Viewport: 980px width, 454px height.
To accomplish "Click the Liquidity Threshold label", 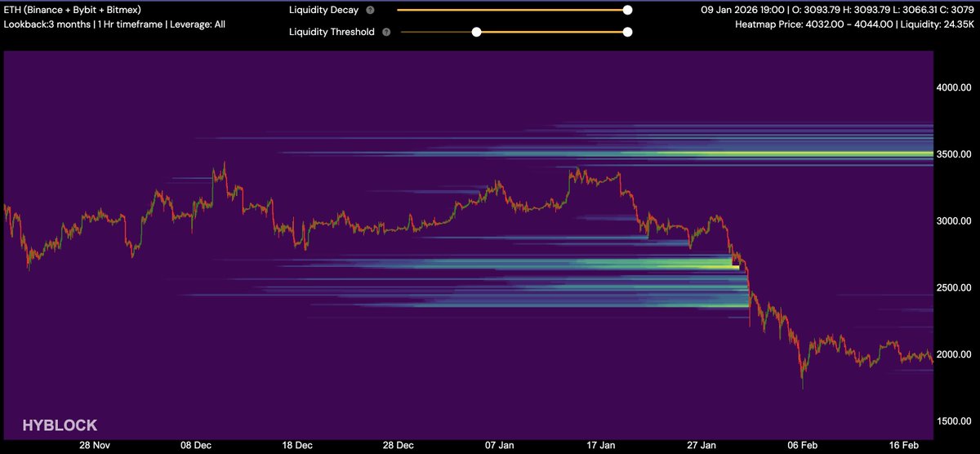I will (x=332, y=33).
